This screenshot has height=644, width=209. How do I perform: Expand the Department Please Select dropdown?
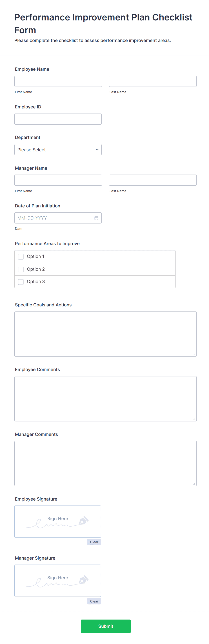58,149
